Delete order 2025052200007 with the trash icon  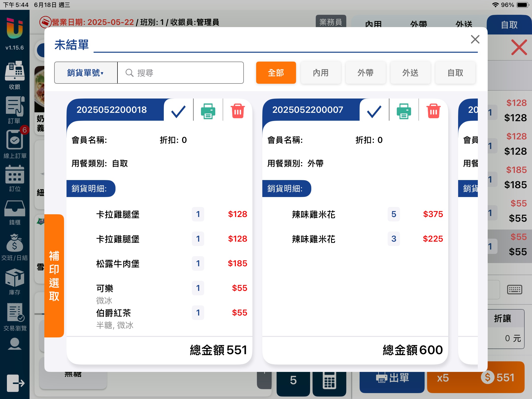click(x=433, y=111)
